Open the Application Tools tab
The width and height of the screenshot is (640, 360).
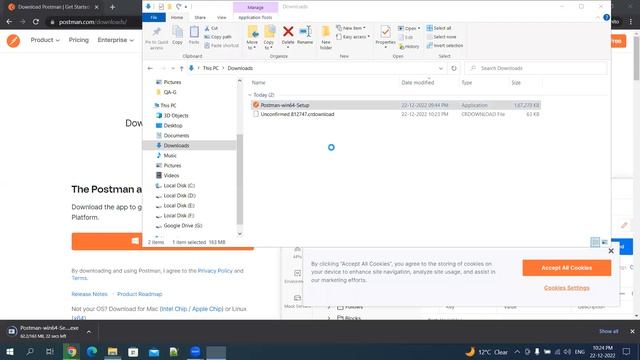[255, 18]
